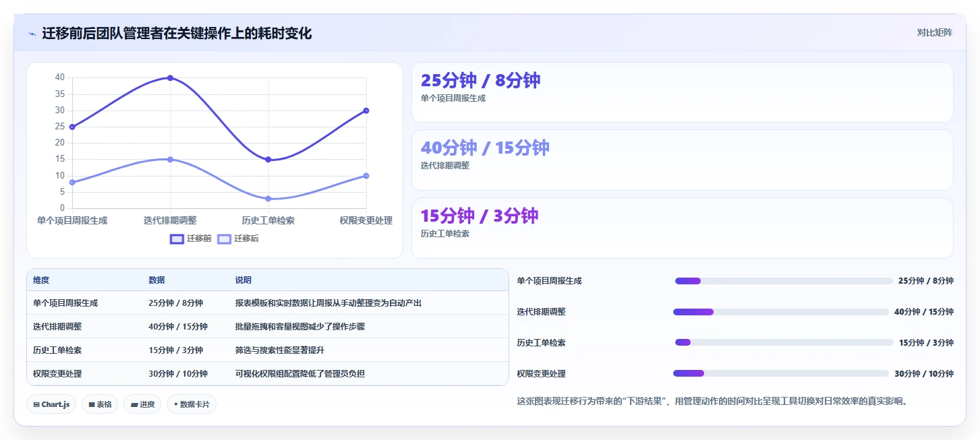Click the 单个项目周报生成 table row name
This screenshot has width=980, height=440.
tap(65, 303)
